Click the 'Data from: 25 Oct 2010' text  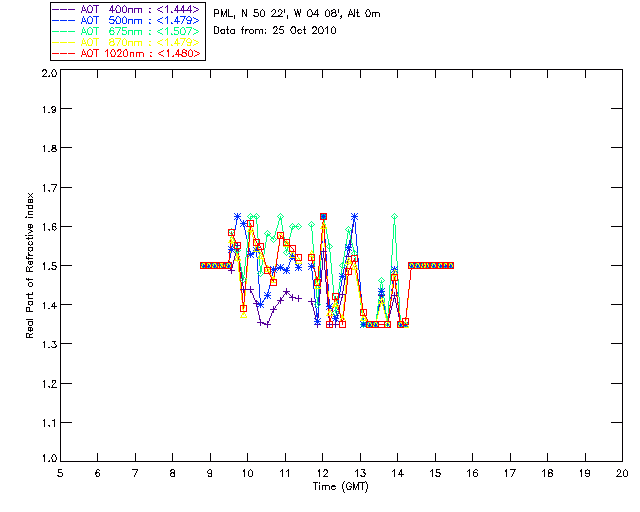coord(275,31)
